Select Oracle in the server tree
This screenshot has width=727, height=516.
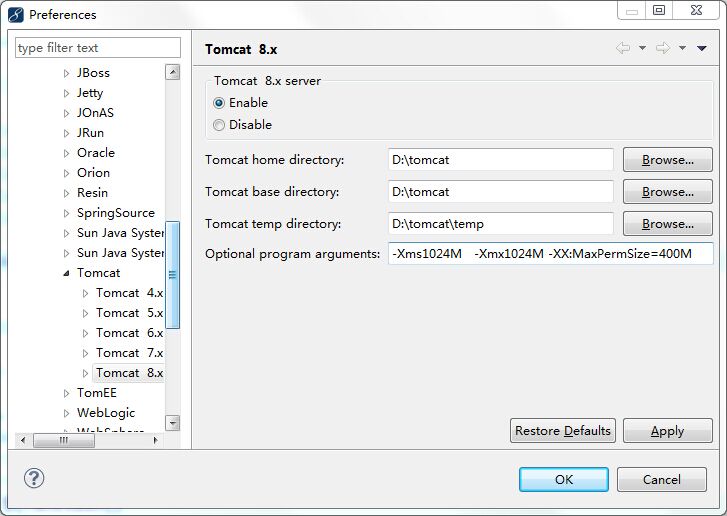96,153
